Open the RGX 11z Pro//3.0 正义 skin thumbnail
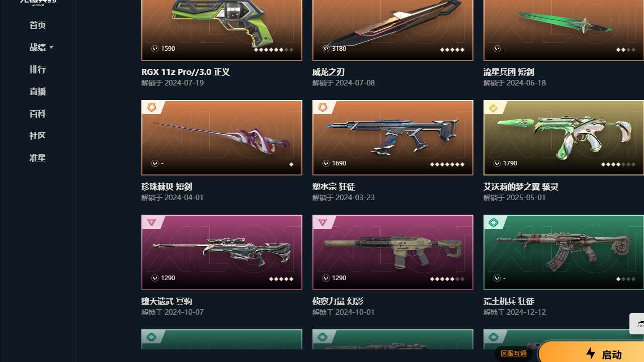The width and height of the screenshot is (644, 362). (222, 30)
